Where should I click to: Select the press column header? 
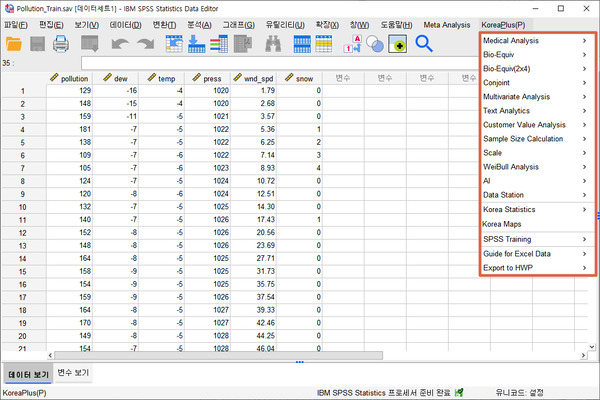pyautogui.click(x=207, y=78)
